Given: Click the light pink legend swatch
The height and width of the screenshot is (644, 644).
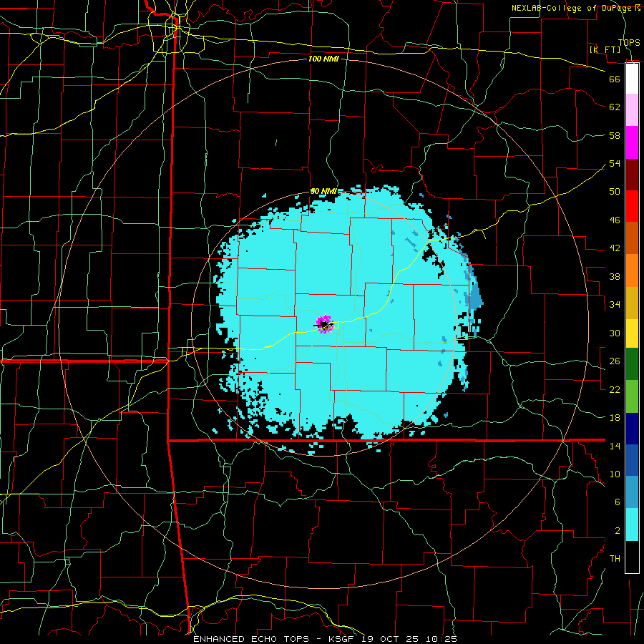Looking at the screenshot, I should tap(632, 110).
